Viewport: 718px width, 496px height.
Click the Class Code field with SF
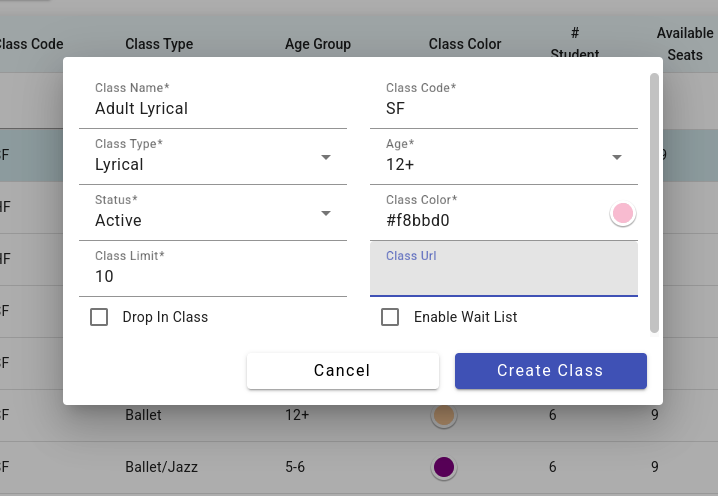tap(503, 108)
